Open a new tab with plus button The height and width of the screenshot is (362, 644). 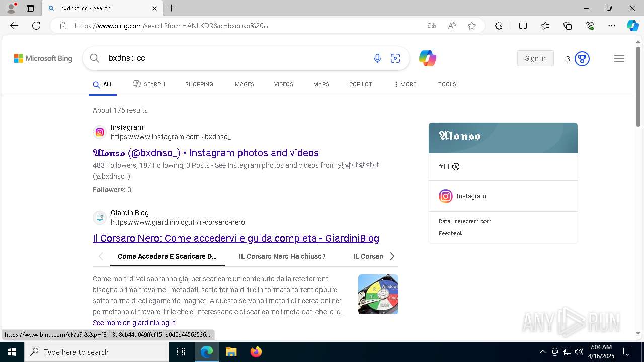172,8
